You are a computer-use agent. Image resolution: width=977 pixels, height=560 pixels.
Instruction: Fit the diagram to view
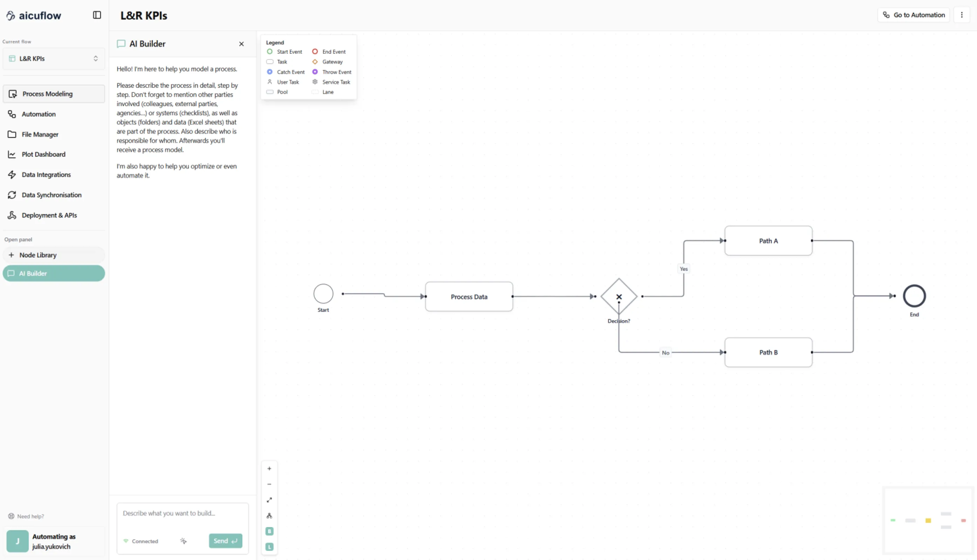(x=269, y=500)
